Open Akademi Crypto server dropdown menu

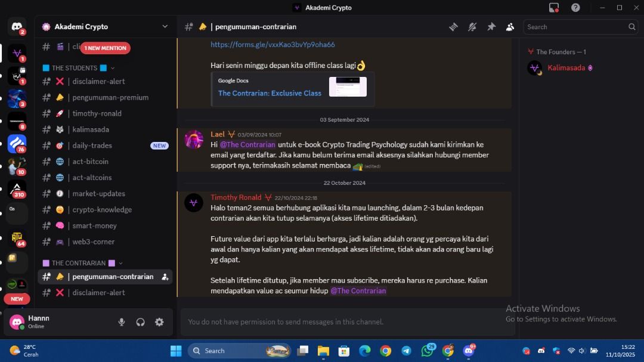click(165, 27)
